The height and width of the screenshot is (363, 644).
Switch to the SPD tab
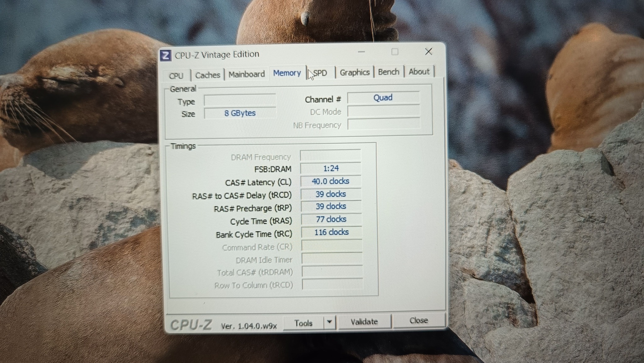click(320, 73)
